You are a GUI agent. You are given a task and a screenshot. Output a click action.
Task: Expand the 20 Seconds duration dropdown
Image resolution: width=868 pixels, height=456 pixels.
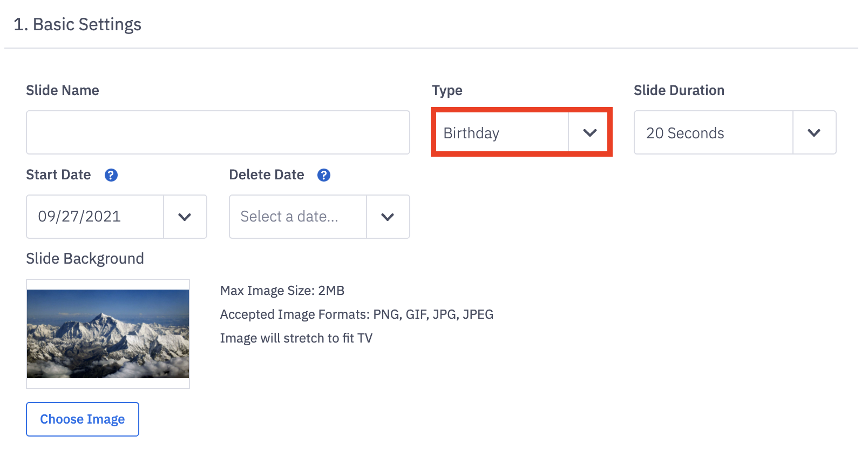(713, 133)
